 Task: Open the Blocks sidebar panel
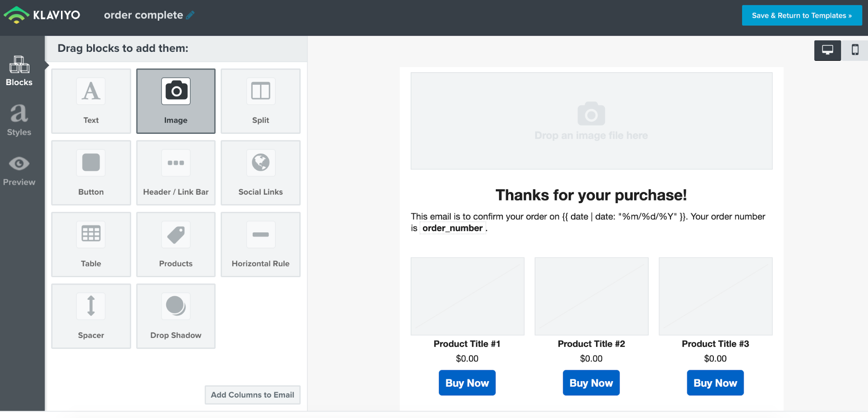coord(19,71)
